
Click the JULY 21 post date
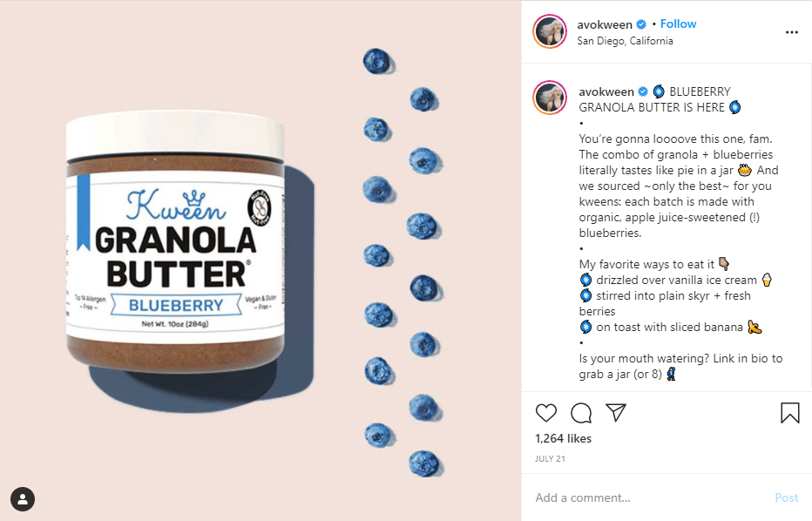tap(550, 459)
